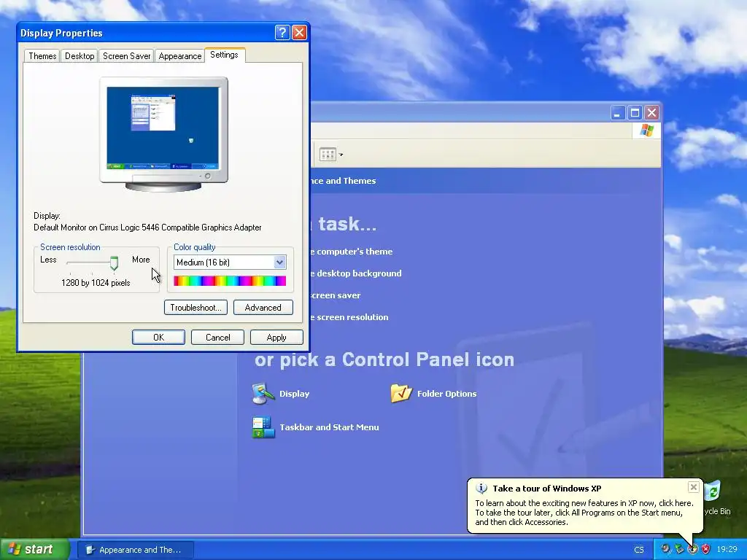
Task: Click the safely remove hardware tray icon
Action: (679, 549)
